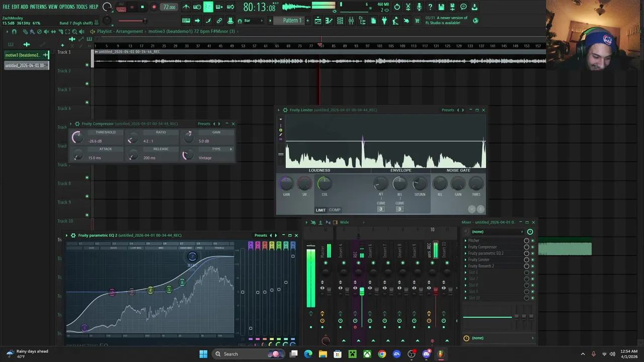644x362 pixels.
Task: Click the 72.000 tempo field
Action: coord(170,7)
